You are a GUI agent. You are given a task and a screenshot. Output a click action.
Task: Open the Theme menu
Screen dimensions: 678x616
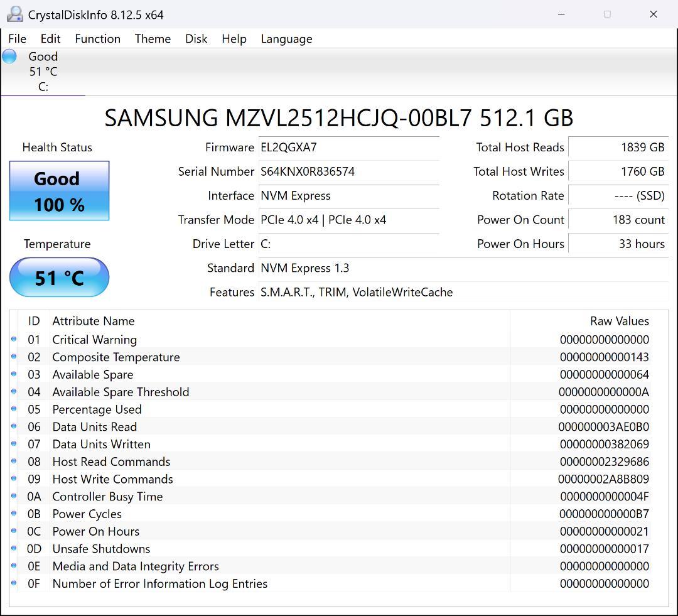[x=153, y=39]
